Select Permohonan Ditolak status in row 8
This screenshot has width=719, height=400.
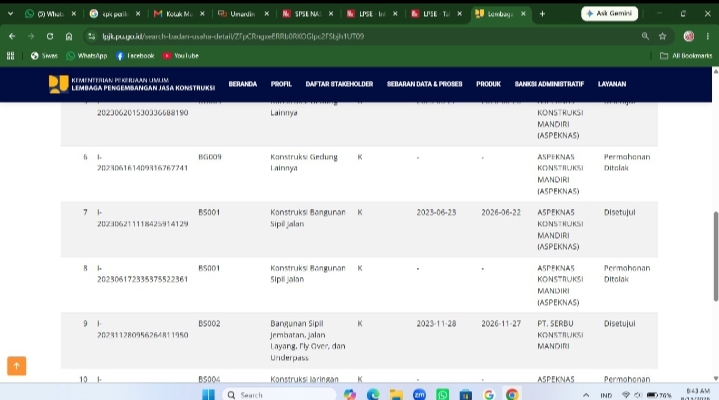click(627, 273)
